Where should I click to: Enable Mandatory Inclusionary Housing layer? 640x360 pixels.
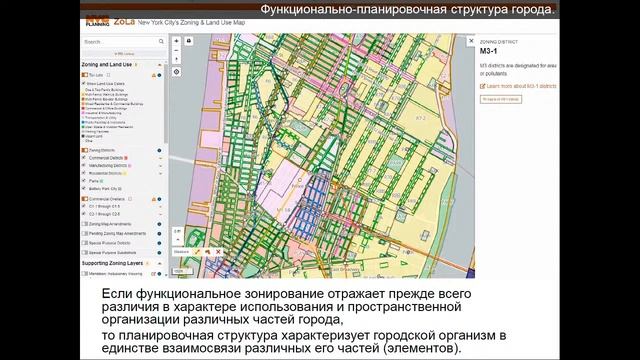click(x=84, y=273)
